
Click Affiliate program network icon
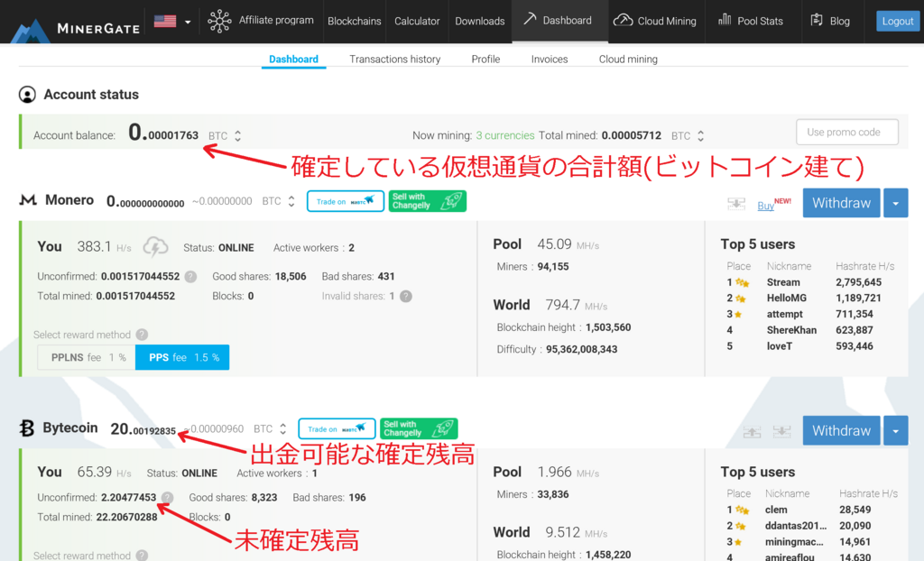click(219, 21)
